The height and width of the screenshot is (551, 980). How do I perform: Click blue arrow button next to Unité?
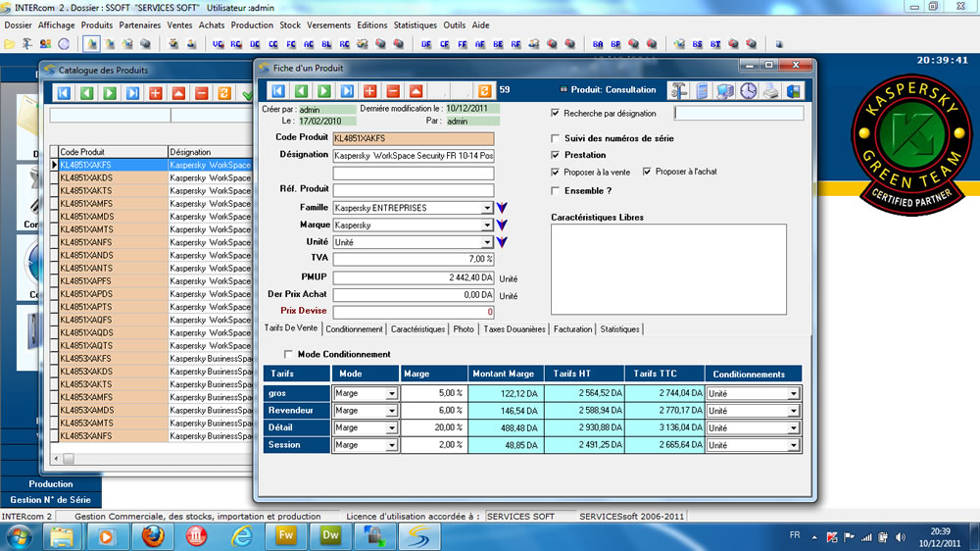[x=502, y=241]
